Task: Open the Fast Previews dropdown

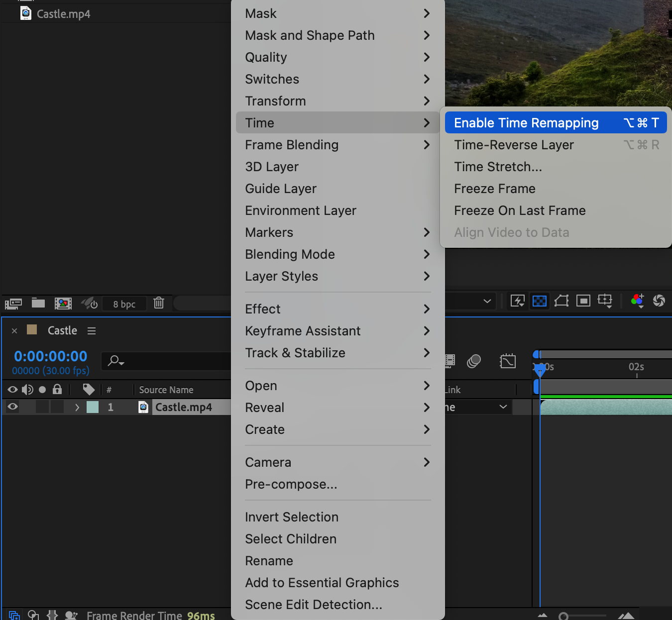Action: coord(517,301)
